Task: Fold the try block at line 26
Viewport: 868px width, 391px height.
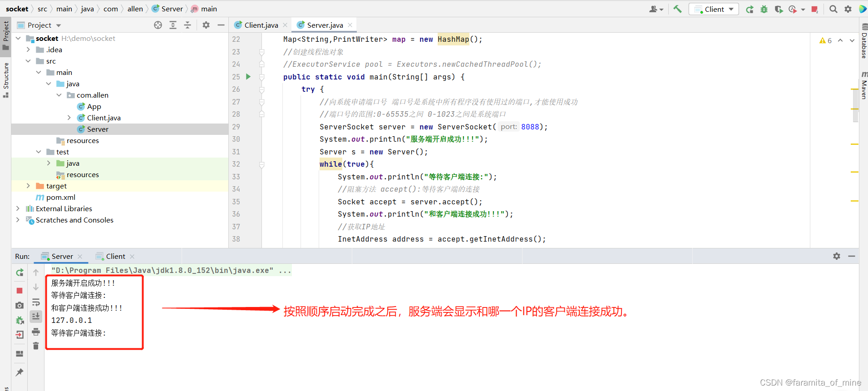Action: tap(262, 90)
